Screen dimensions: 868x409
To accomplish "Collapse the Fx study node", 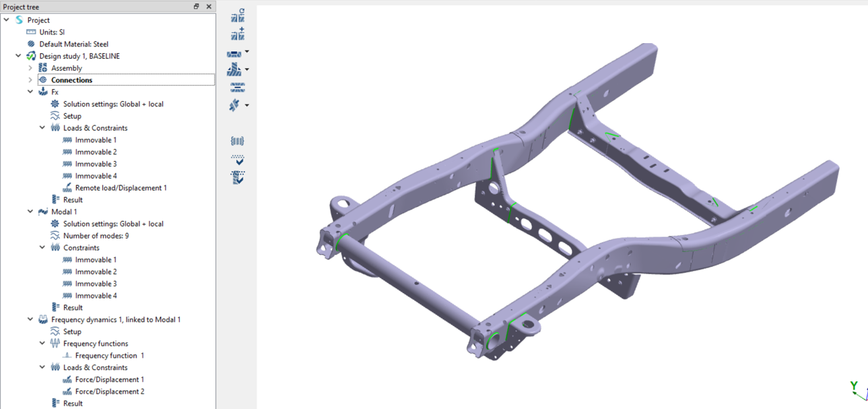I will [x=30, y=92].
